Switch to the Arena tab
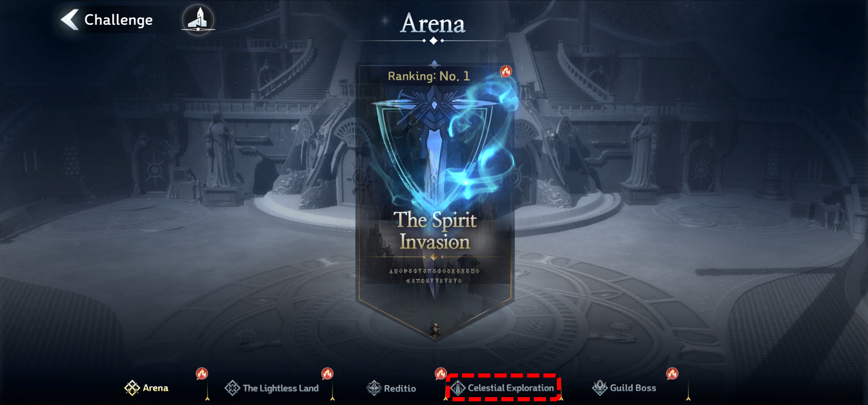The height and width of the screenshot is (405, 868). [146, 388]
